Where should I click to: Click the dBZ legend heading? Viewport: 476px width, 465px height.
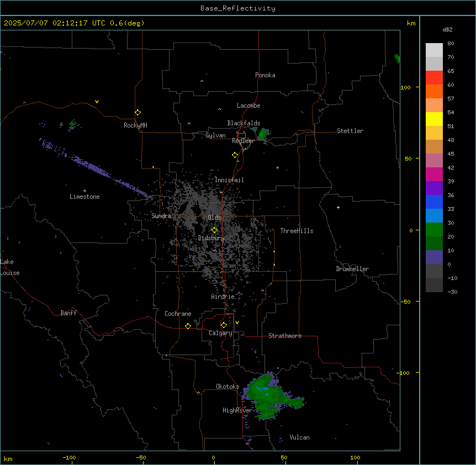447,29
